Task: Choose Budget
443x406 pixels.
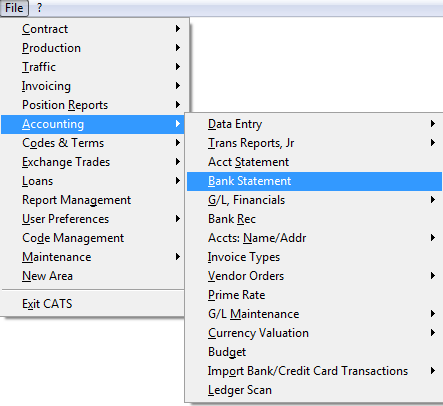Action: coord(314,352)
